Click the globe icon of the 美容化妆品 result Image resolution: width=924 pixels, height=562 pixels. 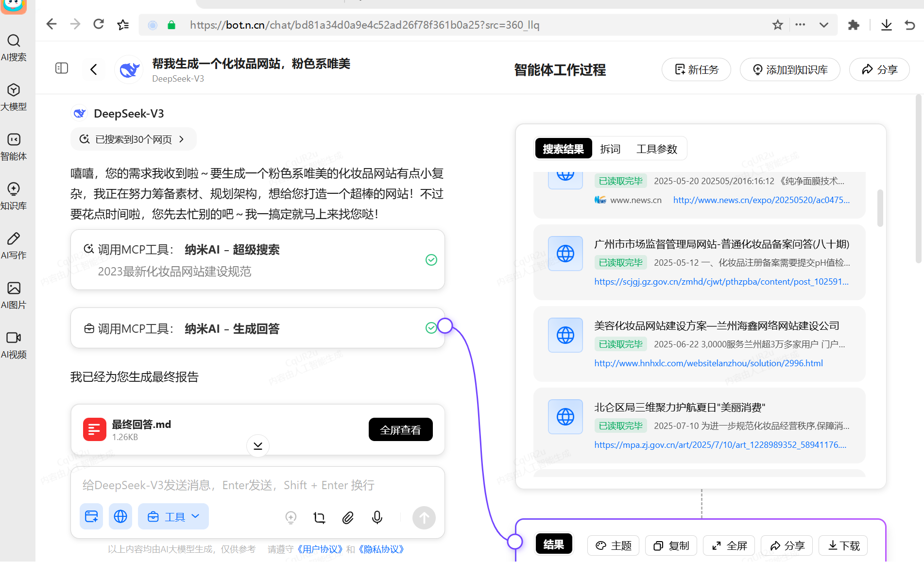(x=565, y=335)
